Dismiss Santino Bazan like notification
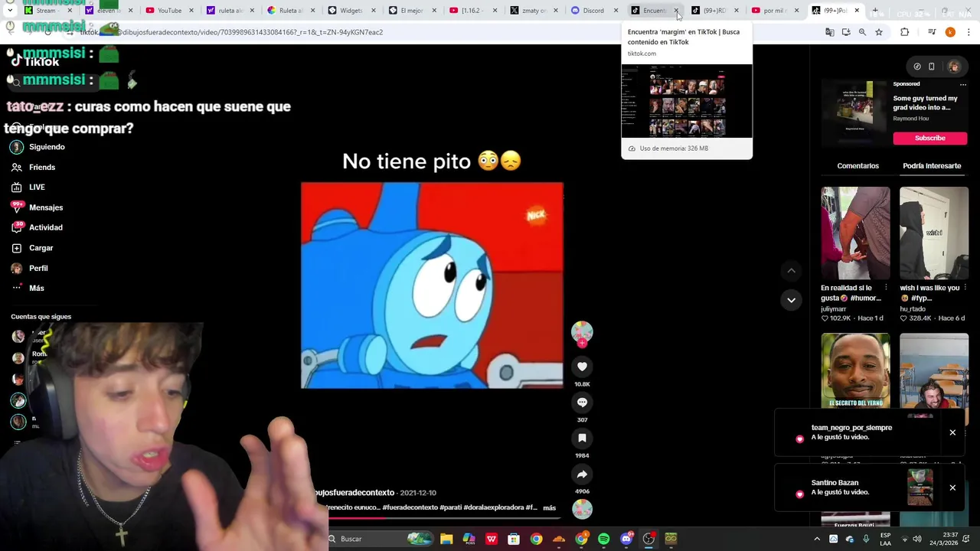 (952, 487)
